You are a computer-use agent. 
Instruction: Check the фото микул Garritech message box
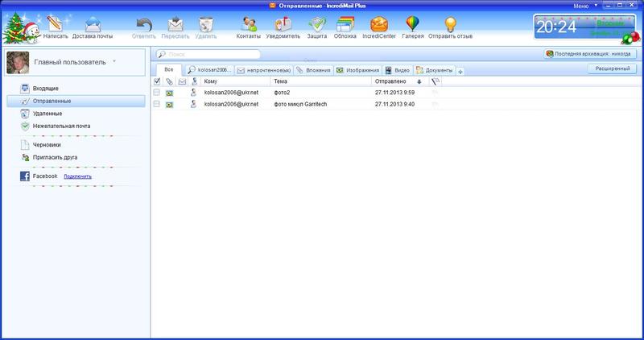157,104
